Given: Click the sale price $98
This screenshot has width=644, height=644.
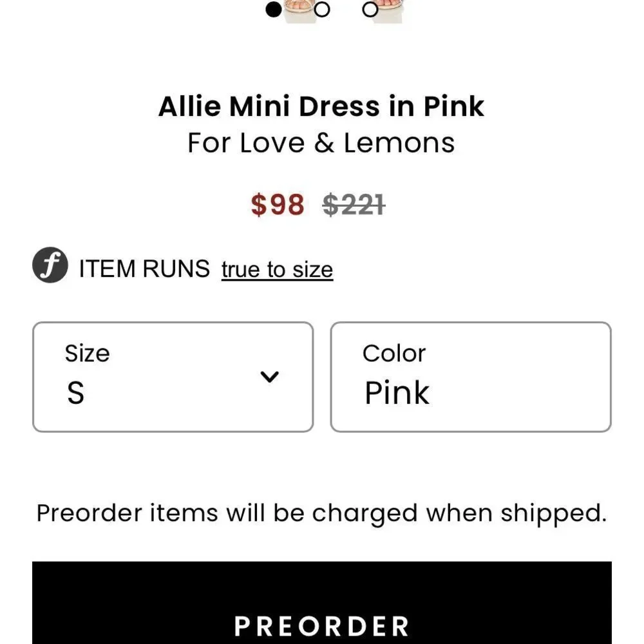Looking at the screenshot, I should point(278,205).
